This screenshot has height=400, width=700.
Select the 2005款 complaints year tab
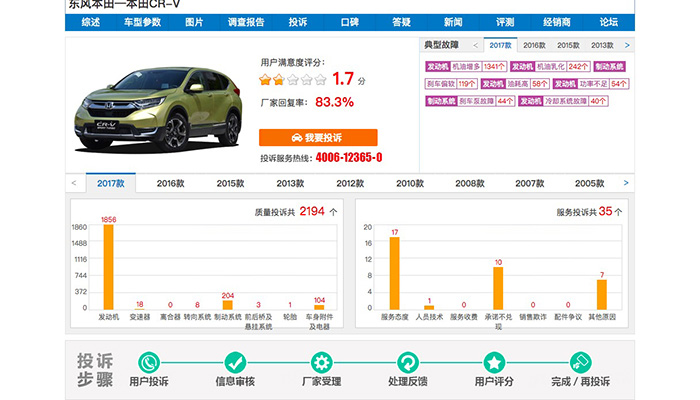(x=589, y=183)
